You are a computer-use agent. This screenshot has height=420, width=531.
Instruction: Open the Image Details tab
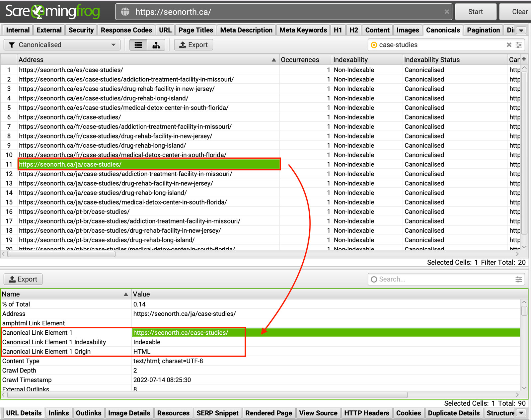coord(129,413)
